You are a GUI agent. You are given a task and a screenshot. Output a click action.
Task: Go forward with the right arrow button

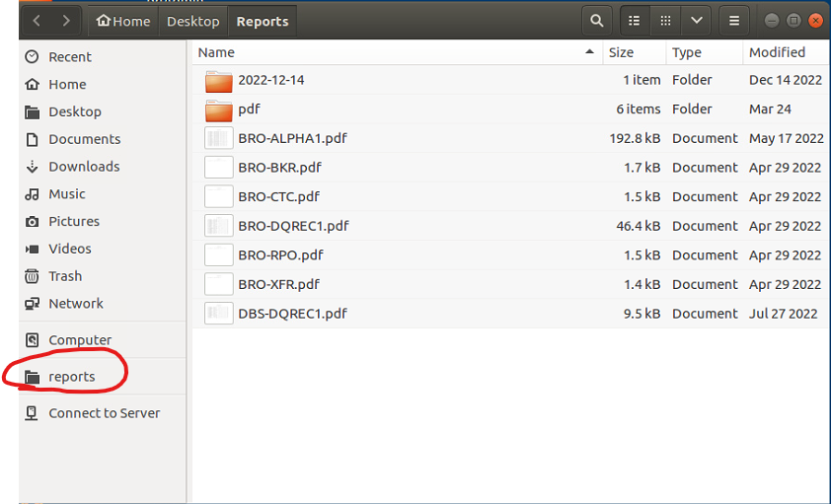[x=66, y=21]
